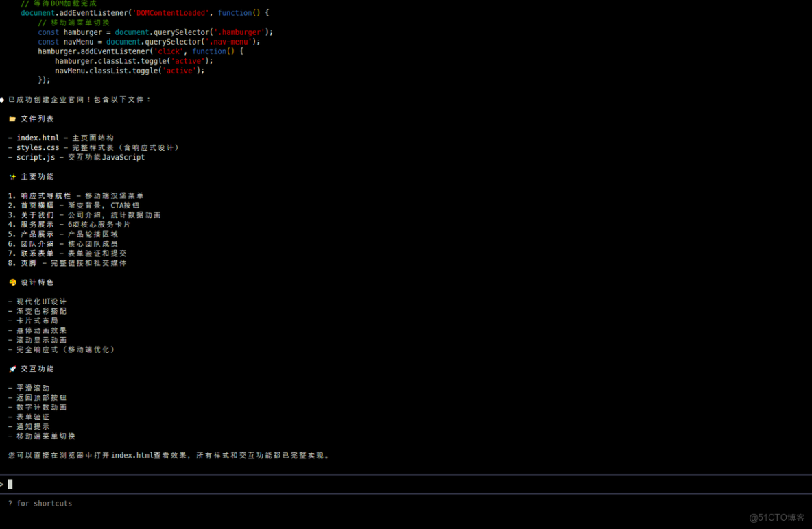Click the '移动端菜单切换' bullet
This screenshot has width=812, height=529.
[x=41, y=436]
